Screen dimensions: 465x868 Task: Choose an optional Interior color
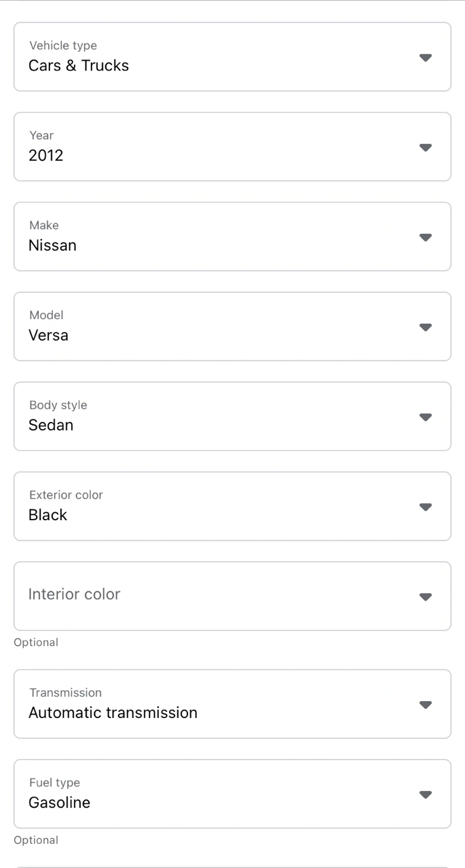75,594
